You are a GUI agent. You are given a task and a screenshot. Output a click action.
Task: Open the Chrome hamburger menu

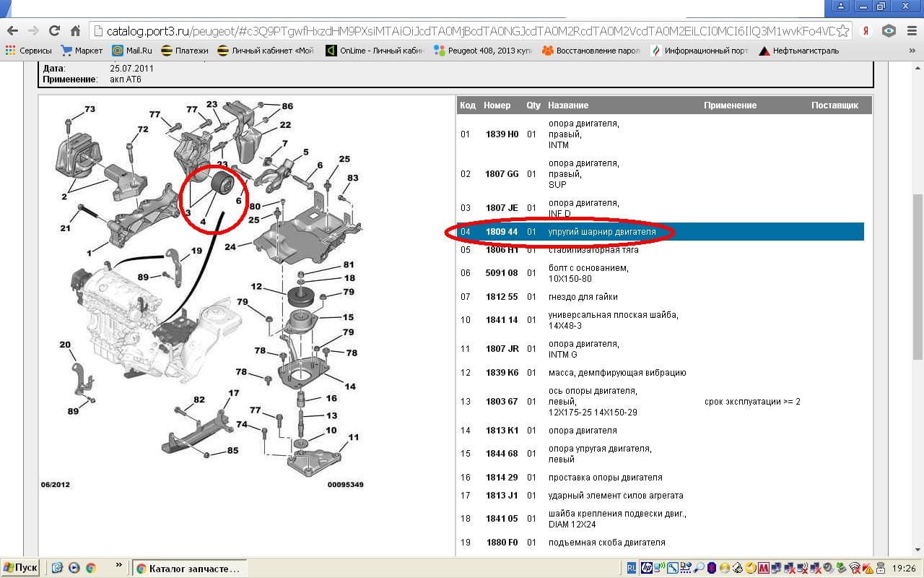click(x=910, y=30)
